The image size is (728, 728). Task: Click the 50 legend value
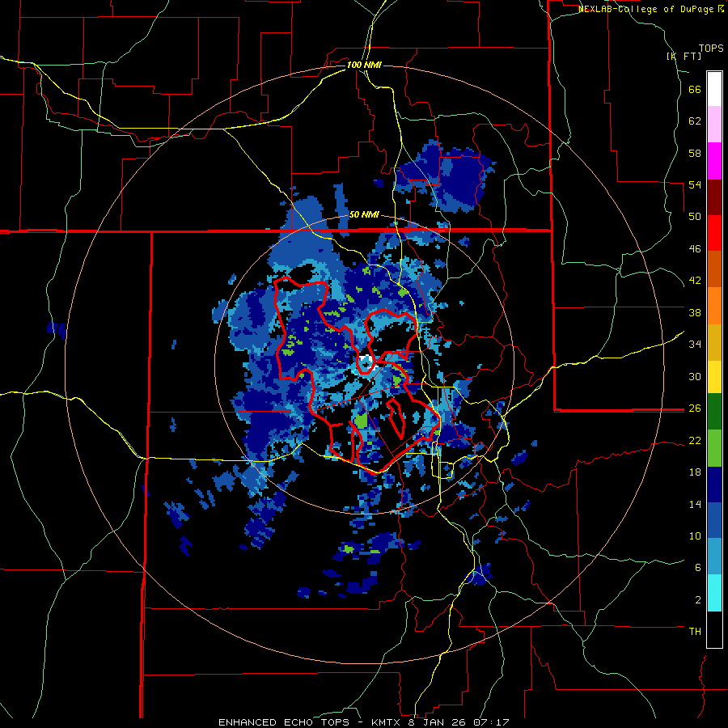[x=695, y=217]
